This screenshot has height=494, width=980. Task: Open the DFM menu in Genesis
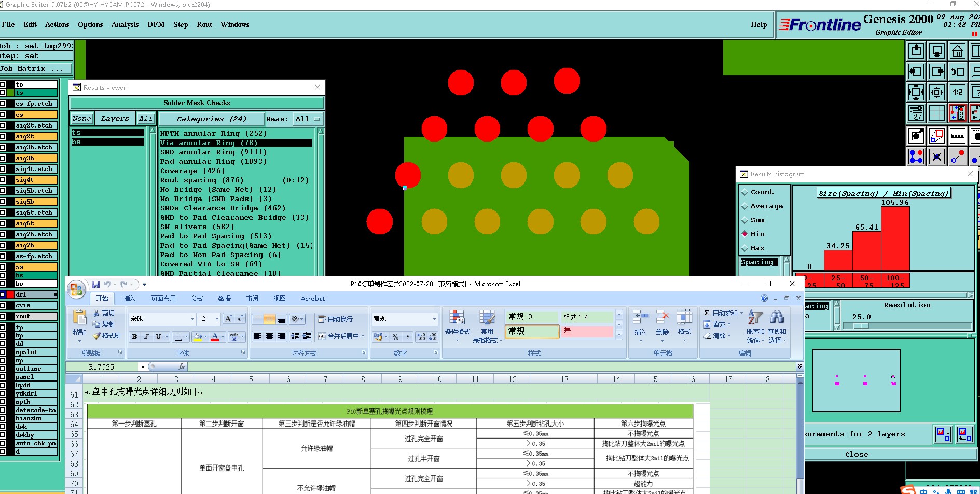point(156,24)
